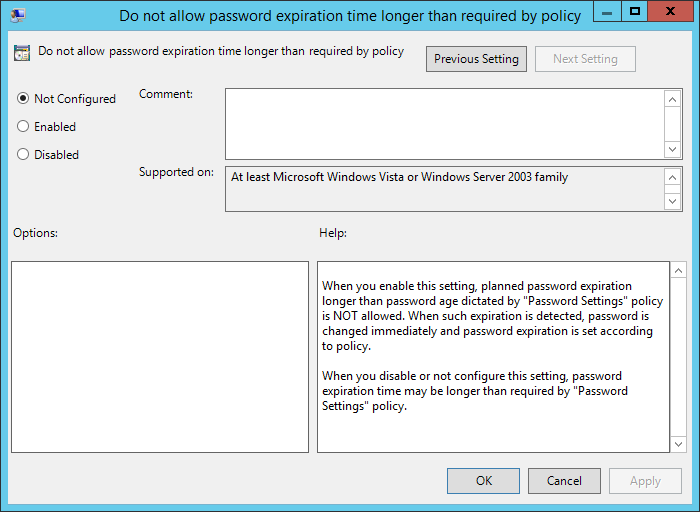Image resolution: width=700 pixels, height=512 pixels.
Task: Confirm with the OK button
Action: pos(484,481)
